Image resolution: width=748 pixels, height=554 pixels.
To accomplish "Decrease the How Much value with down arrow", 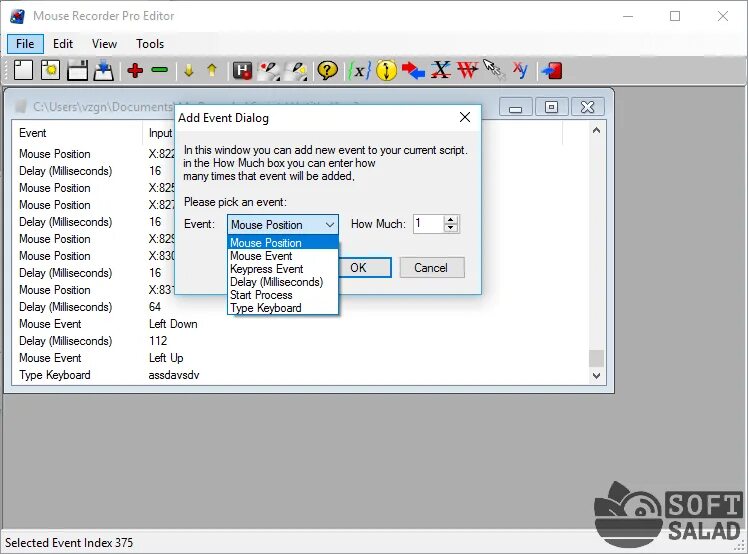I will click(450, 229).
